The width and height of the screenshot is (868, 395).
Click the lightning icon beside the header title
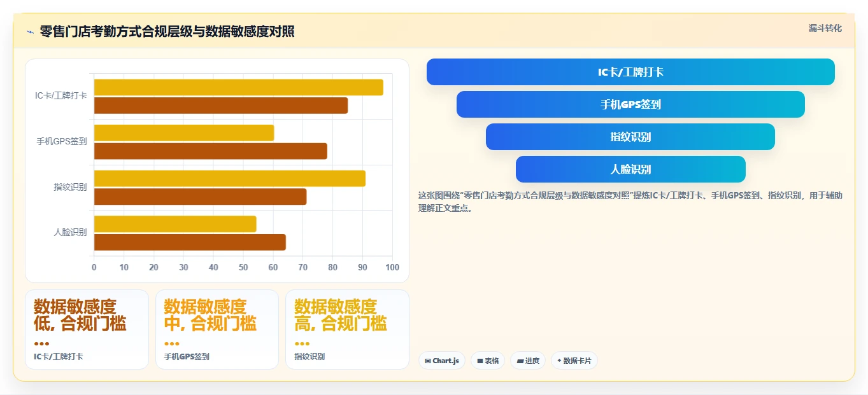click(x=30, y=32)
